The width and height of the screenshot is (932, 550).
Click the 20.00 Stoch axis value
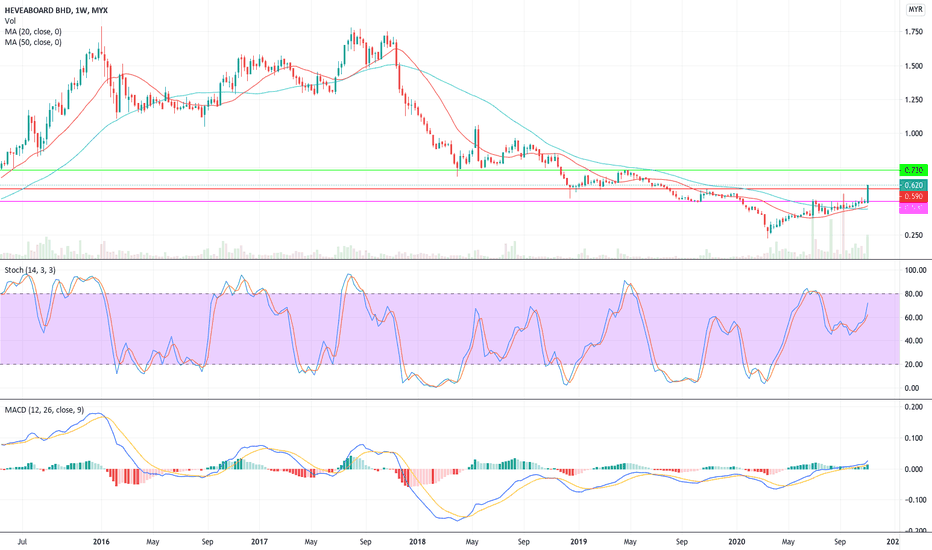point(914,364)
